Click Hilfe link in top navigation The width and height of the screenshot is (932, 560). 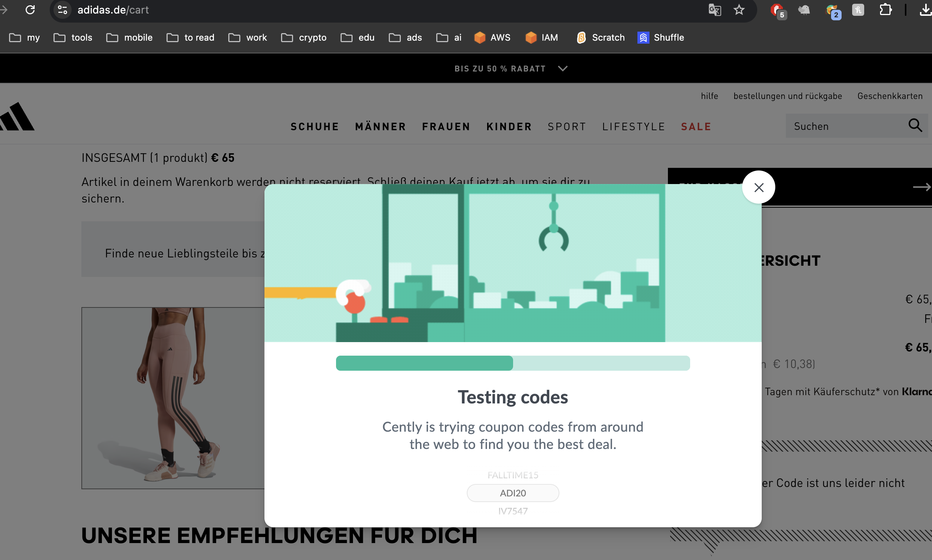709,96
